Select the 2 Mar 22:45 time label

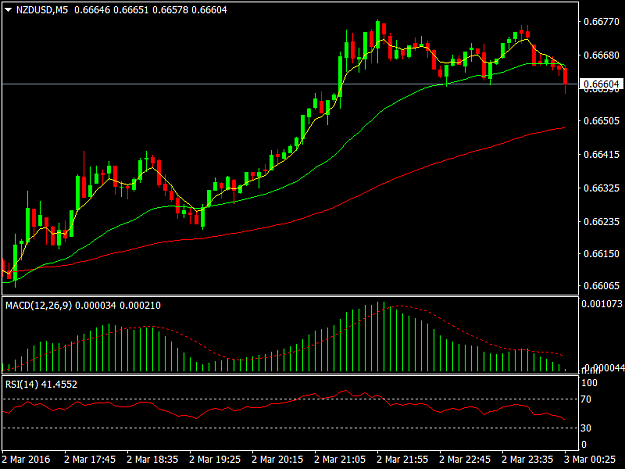[x=465, y=459]
